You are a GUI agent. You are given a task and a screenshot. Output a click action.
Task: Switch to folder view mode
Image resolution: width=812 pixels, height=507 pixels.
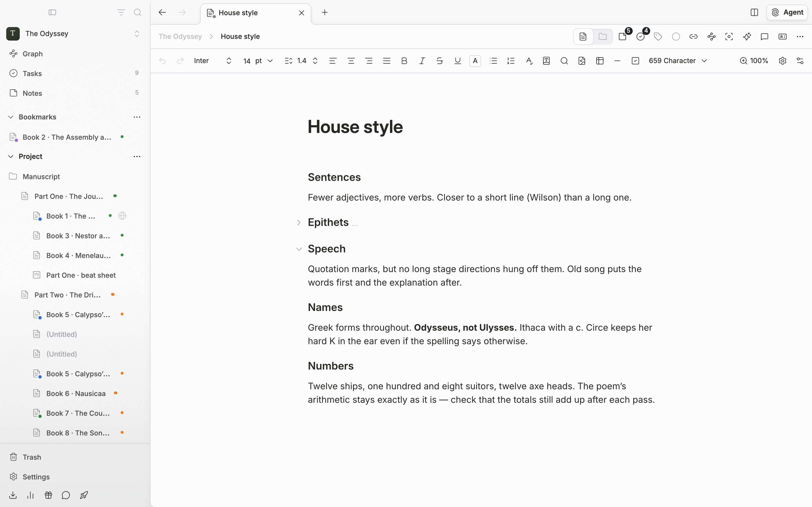coord(603,37)
